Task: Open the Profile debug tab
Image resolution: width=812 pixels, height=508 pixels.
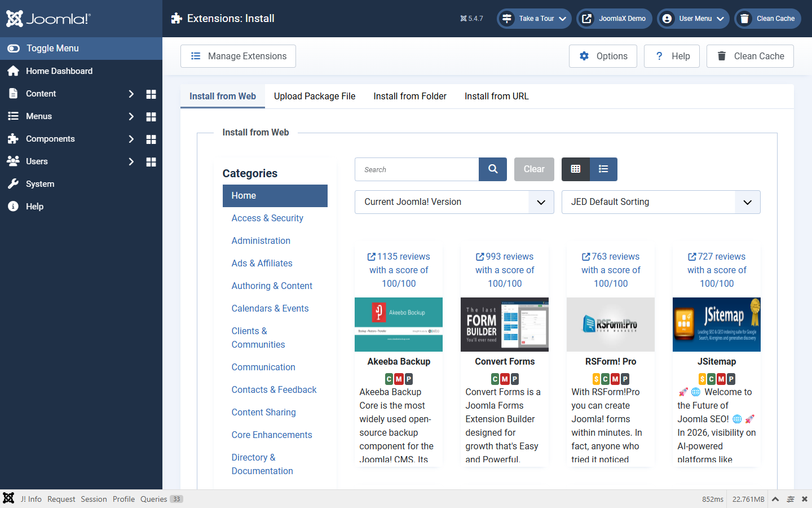Action: [123, 499]
